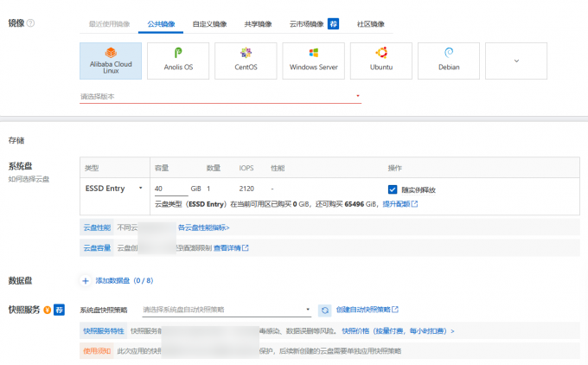Switch to 公共镜像 tab
The image size is (588, 365).
point(161,24)
